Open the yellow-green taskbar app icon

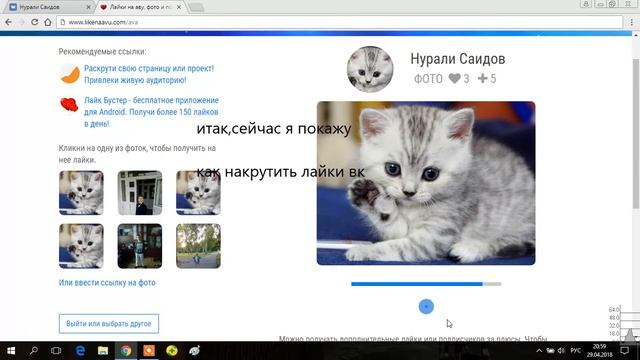coord(172,351)
